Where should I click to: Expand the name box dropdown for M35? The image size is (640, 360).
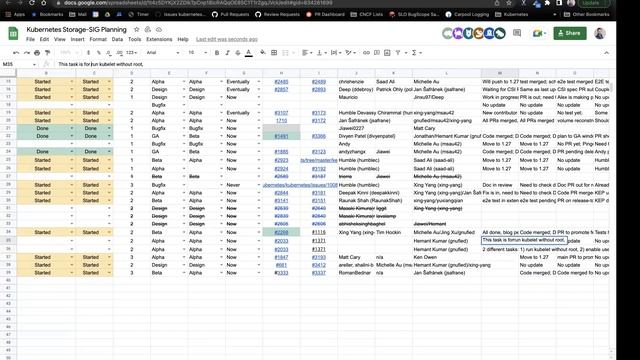34,64
